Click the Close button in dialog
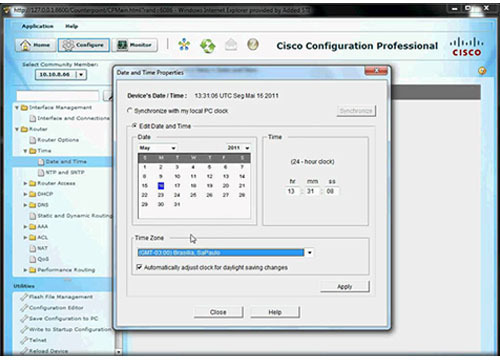 point(218,312)
